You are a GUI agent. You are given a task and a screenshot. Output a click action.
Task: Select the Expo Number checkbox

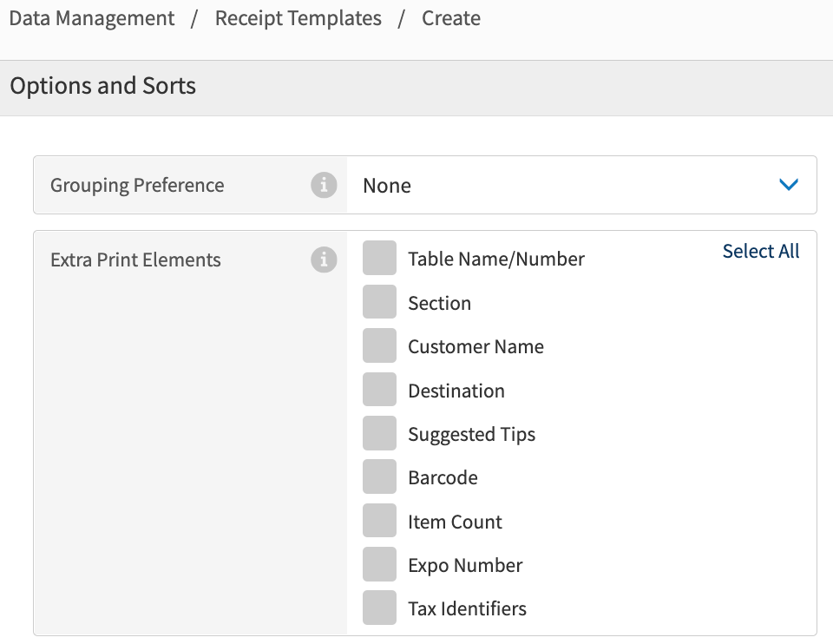(379, 564)
